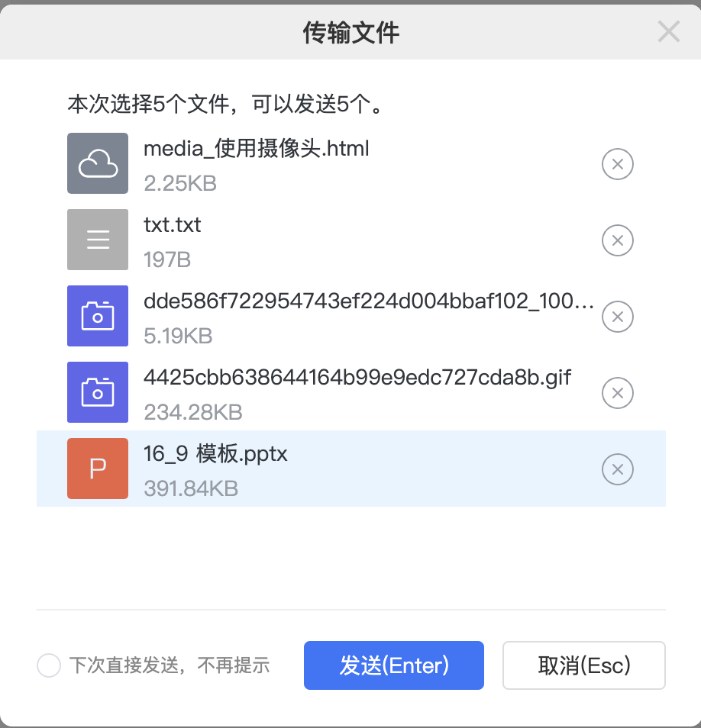The width and height of the screenshot is (701, 728).
Task: Click the 发送(Enter) button
Action: (x=394, y=665)
